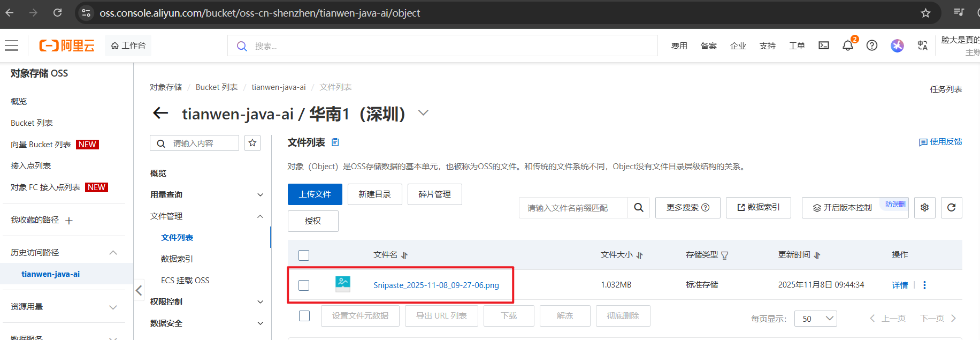Screen dimensions: 980x340
Task: Open Bucket 列表 in the sidebar
Action: coord(32,123)
